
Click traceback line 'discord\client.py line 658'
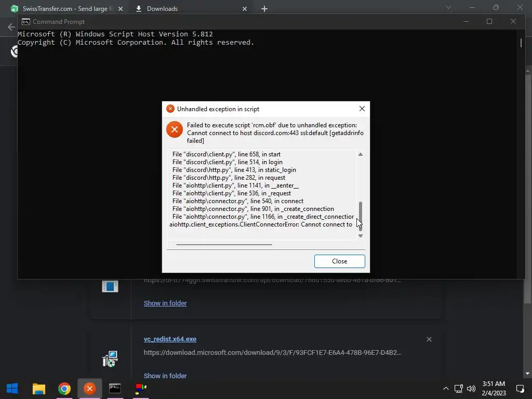point(227,154)
